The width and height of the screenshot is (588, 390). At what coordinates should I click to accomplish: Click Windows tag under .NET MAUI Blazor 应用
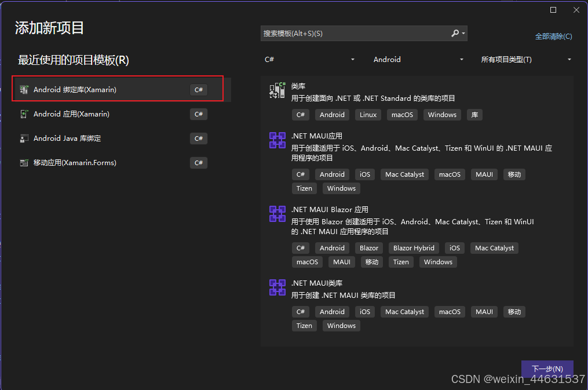(438, 262)
